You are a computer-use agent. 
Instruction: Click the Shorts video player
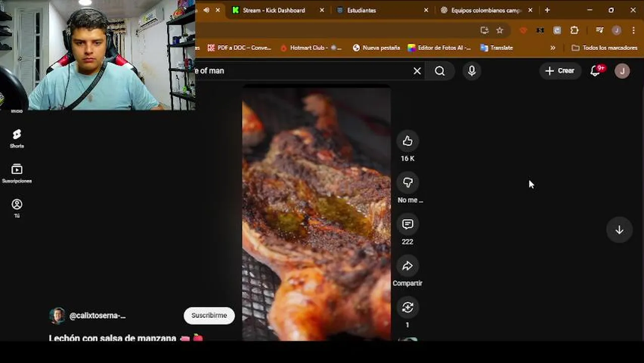coord(316,214)
